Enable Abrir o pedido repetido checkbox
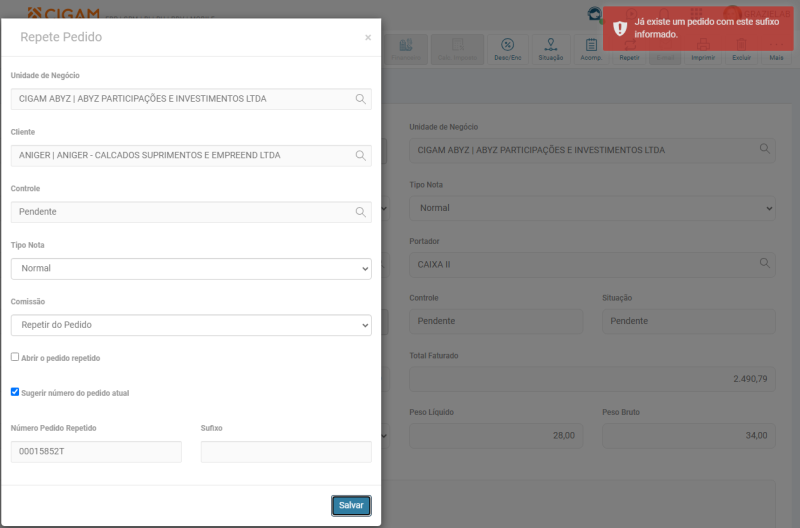 [15, 357]
